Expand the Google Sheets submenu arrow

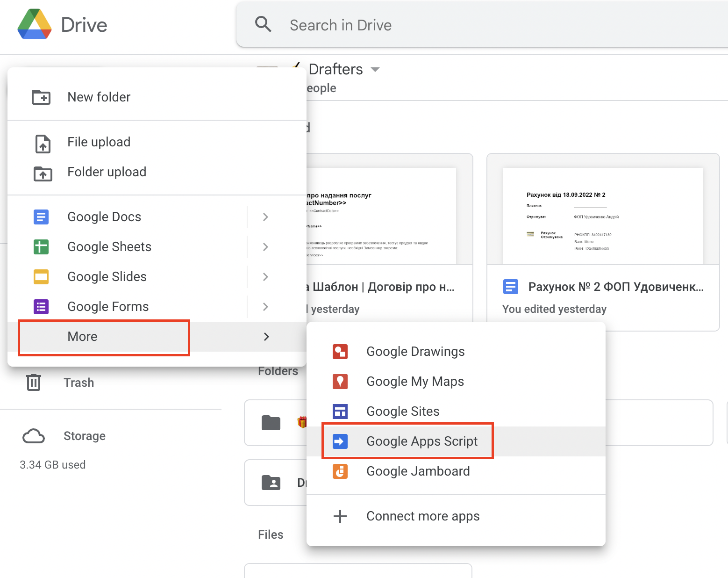[x=265, y=247]
